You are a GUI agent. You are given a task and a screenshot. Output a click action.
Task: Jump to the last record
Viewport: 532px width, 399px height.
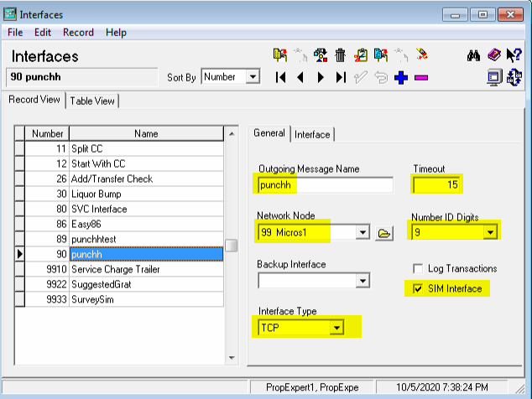click(x=341, y=78)
